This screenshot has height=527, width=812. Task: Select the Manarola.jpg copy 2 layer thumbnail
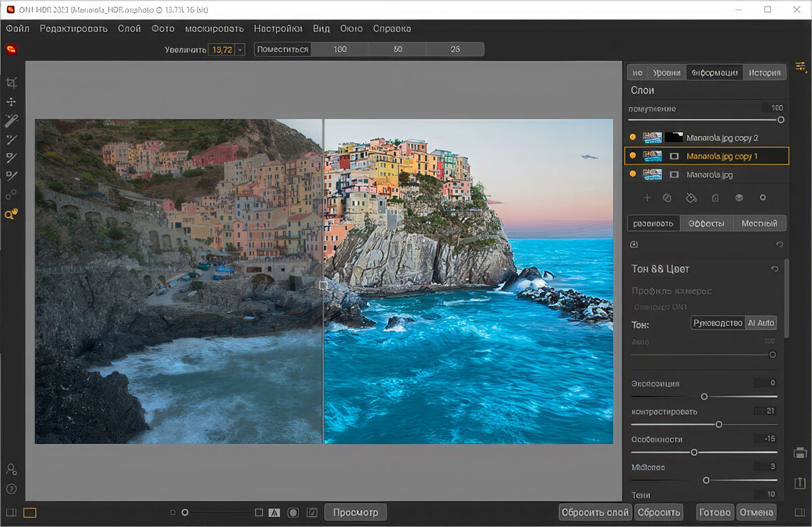652,137
